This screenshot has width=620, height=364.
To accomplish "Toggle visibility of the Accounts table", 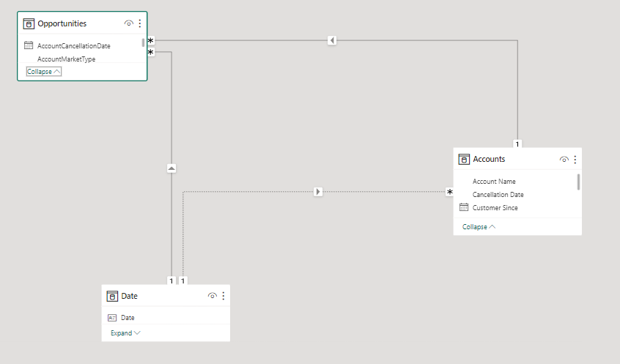I will tap(564, 159).
